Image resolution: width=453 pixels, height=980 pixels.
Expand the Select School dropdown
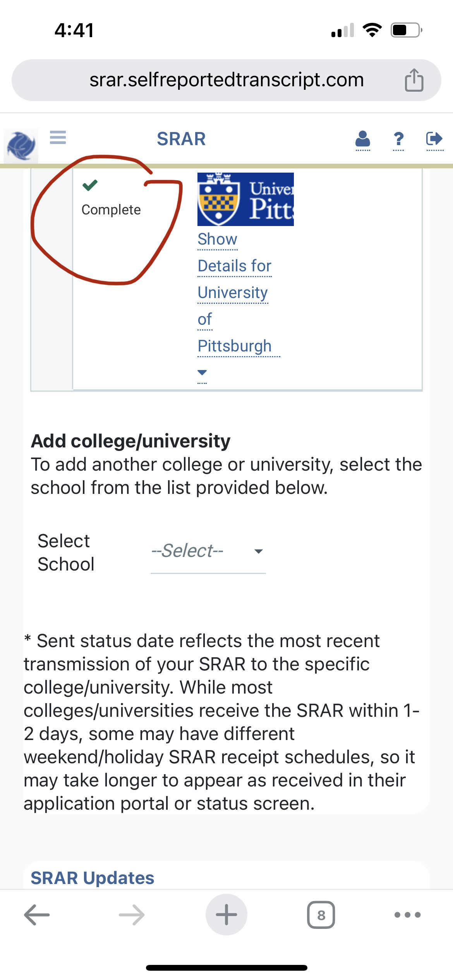coord(208,551)
